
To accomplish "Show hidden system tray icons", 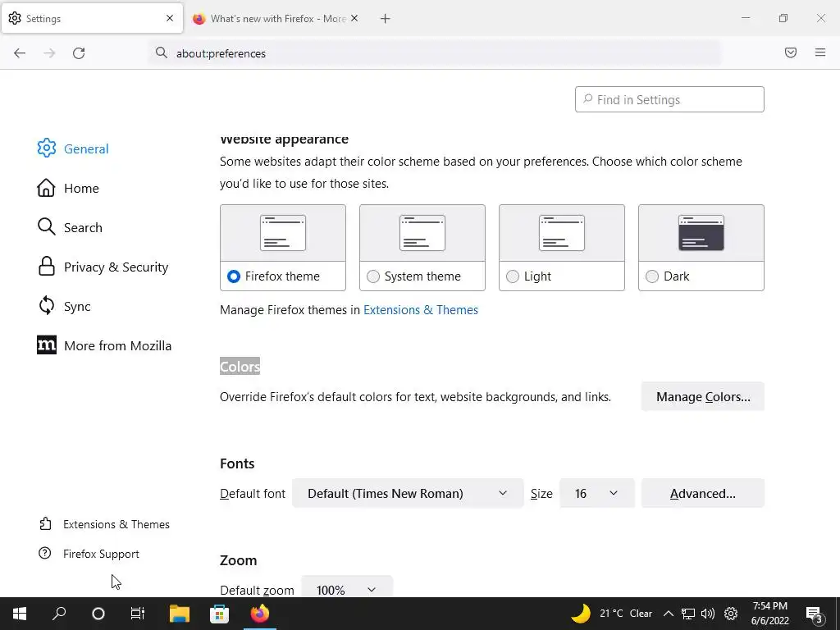I will click(x=668, y=614).
